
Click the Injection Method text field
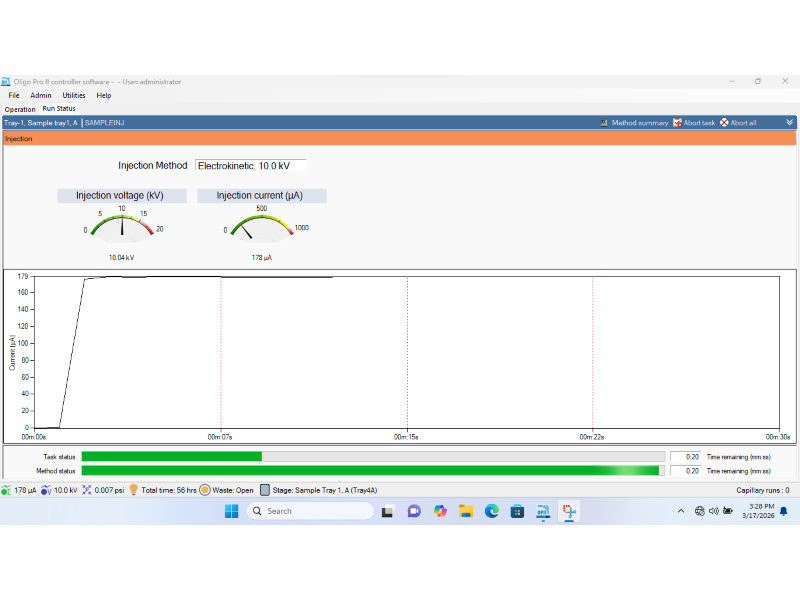251,166
